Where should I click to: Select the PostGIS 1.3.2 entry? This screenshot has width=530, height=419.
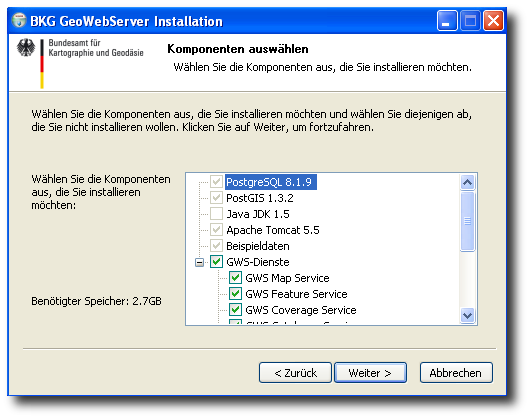[260, 198]
